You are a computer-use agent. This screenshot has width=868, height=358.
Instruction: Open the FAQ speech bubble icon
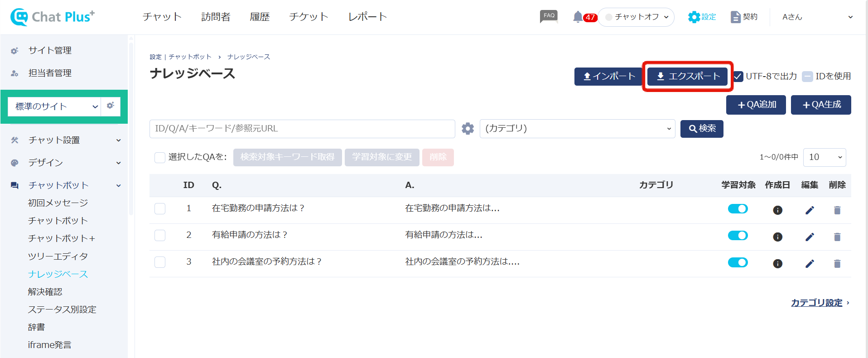click(x=549, y=17)
